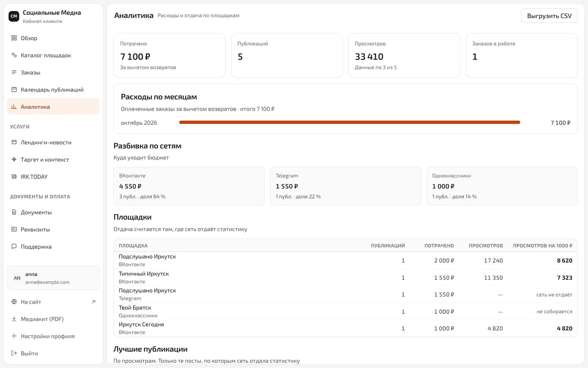The image size is (588, 368).
Task: Click the Лендинги-новости icon
Action: (x=14, y=142)
